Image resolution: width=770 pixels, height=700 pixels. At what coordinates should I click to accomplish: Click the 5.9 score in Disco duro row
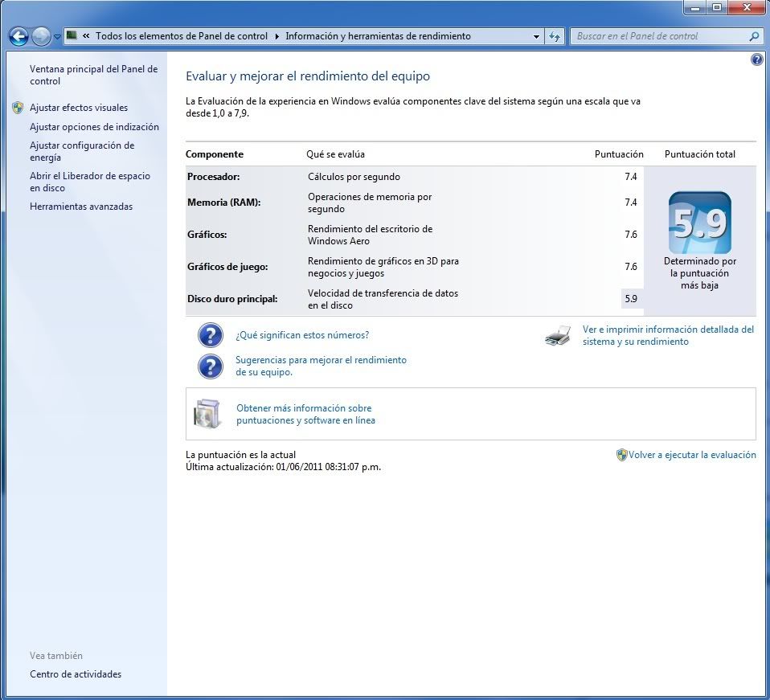pyautogui.click(x=631, y=298)
